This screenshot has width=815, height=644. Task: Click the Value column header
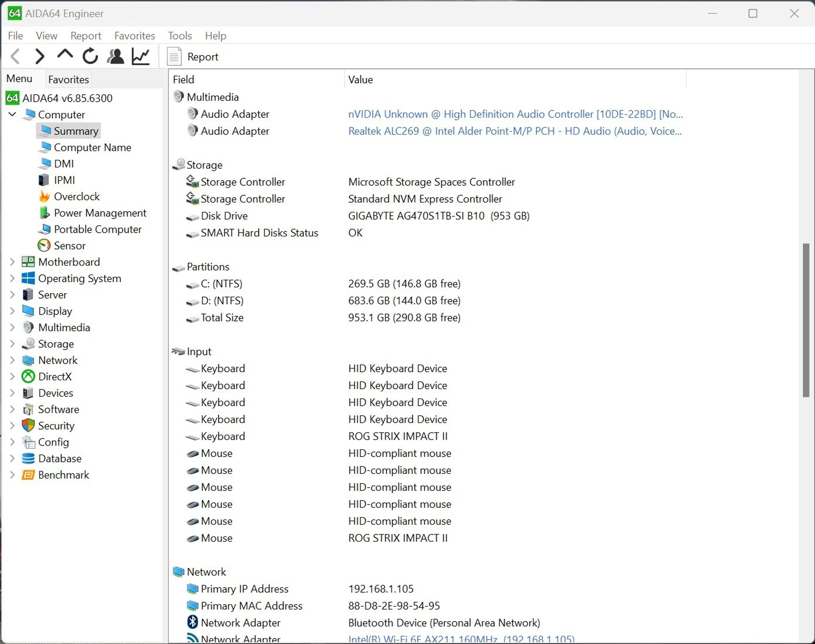coord(515,79)
